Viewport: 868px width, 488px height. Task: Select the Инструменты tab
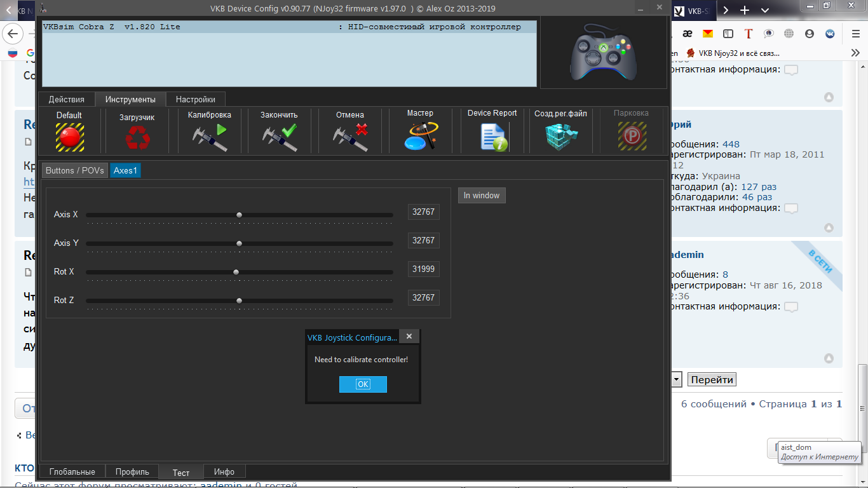pyautogui.click(x=130, y=99)
